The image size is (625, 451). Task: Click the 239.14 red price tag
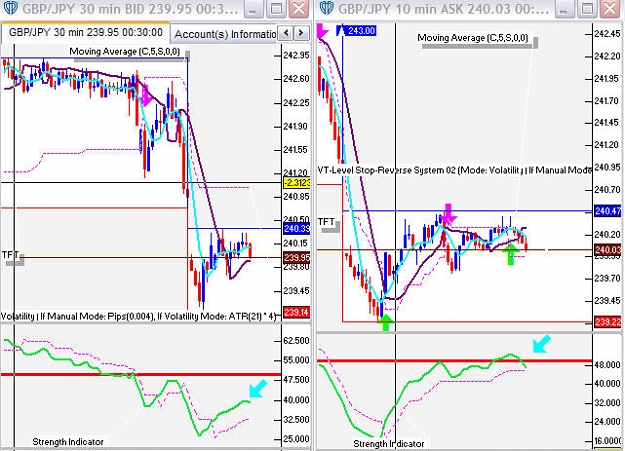[297, 312]
